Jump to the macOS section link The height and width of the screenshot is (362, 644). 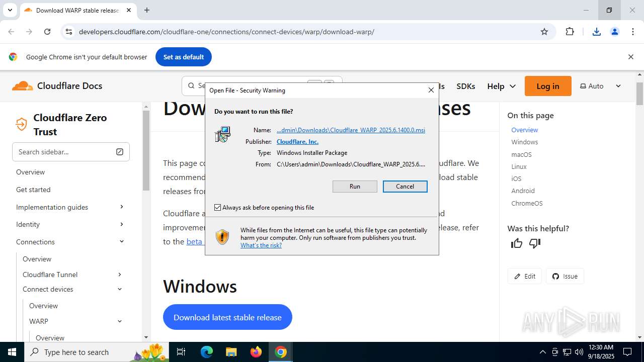pyautogui.click(x=521, y=154)
